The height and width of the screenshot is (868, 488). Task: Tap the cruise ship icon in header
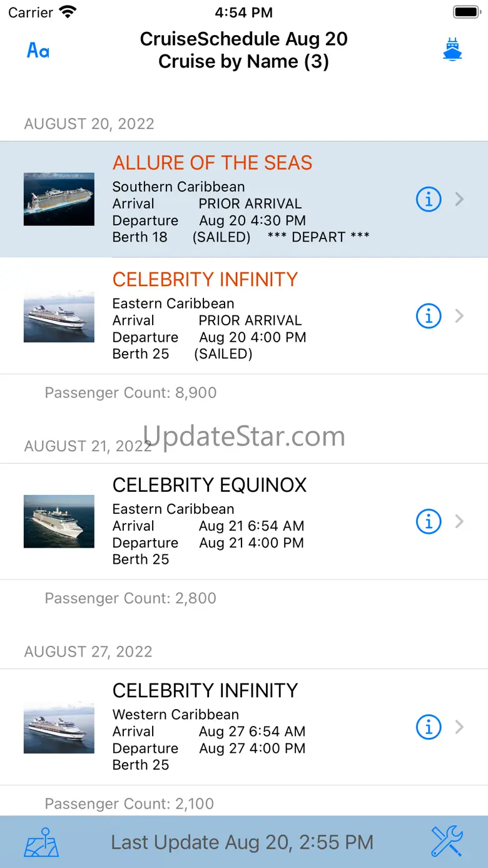click(x=452, y=49)
